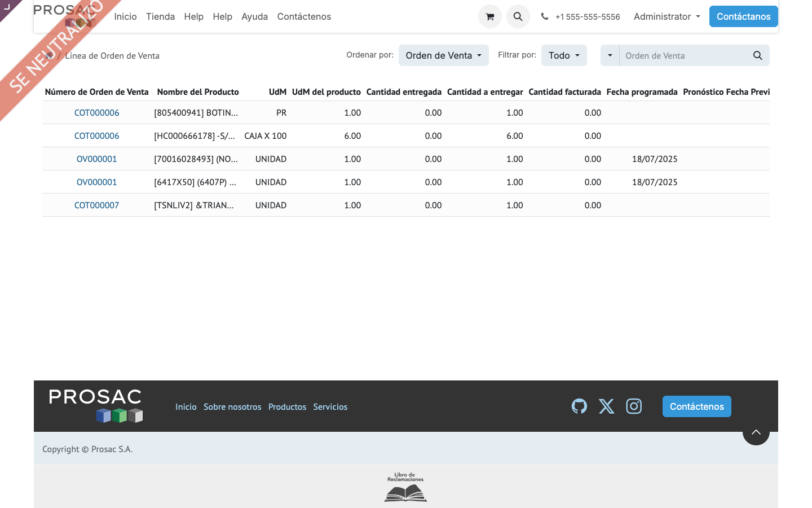The image size is (812, 508).
Task: Open the Instagram icon in footer
Action: 634,406
